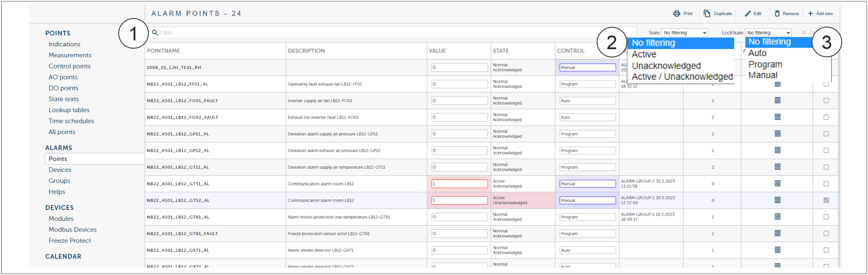Select point name NB22_AS01_LB12_GT81_FAULT
Screen dimensions: 868x275
click(x=182, y=234)
